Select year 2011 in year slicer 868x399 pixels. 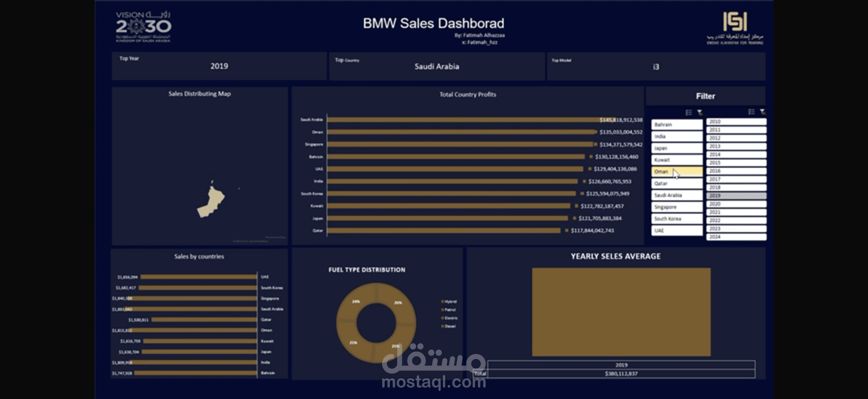(736, 130)
